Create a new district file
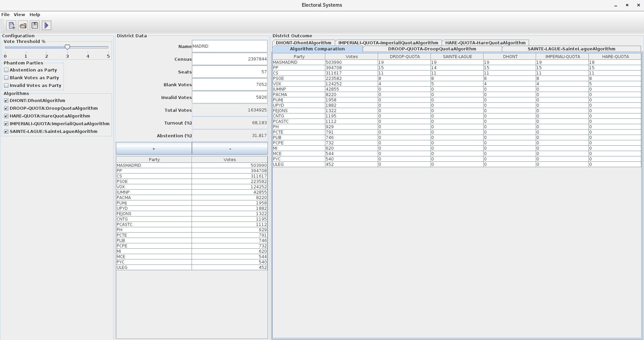Image resolution: width=644 pixels, height=340 pixels. coord(11,25)
